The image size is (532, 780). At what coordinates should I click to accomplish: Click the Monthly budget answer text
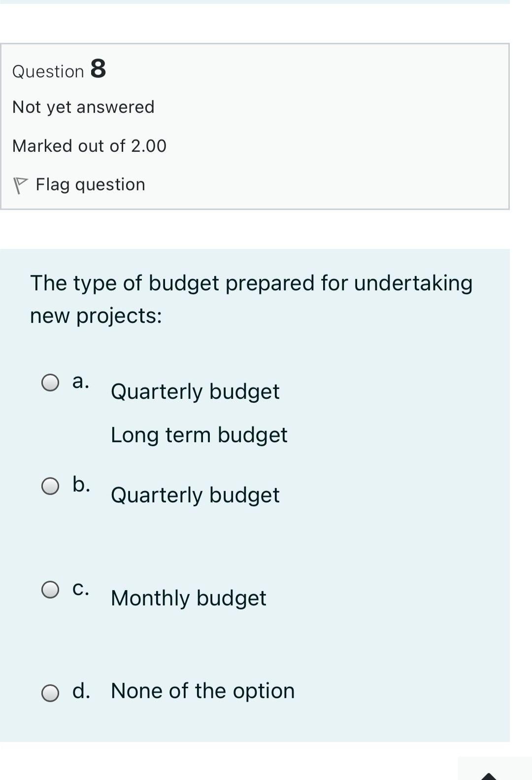click(188, 598)
